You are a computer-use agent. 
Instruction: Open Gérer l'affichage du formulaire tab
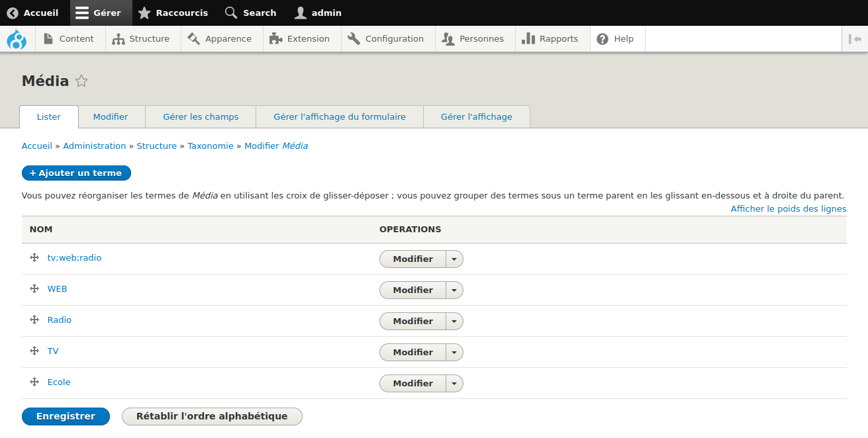click(x=340, y=117)
